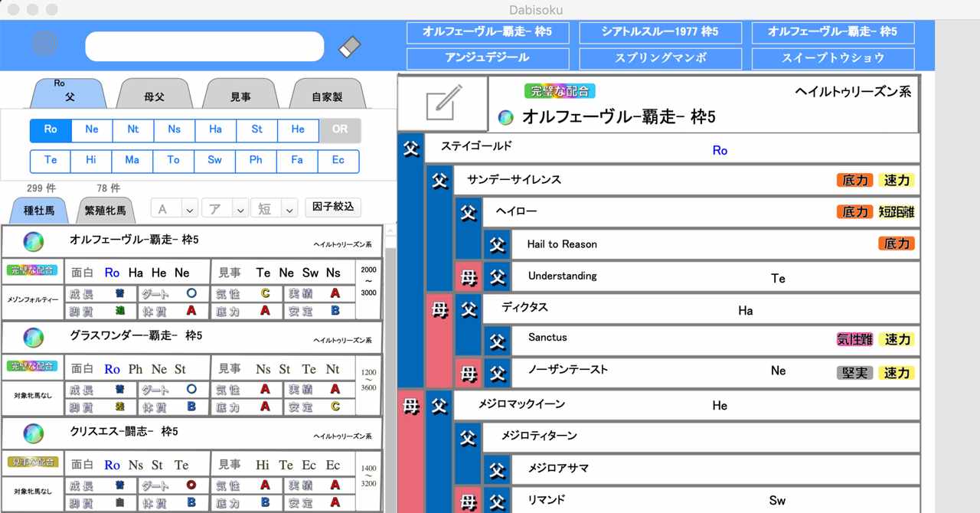This screenshot has width=980, height=513.
Task: Select the Nt lineage filter
Action: (133, 130)
